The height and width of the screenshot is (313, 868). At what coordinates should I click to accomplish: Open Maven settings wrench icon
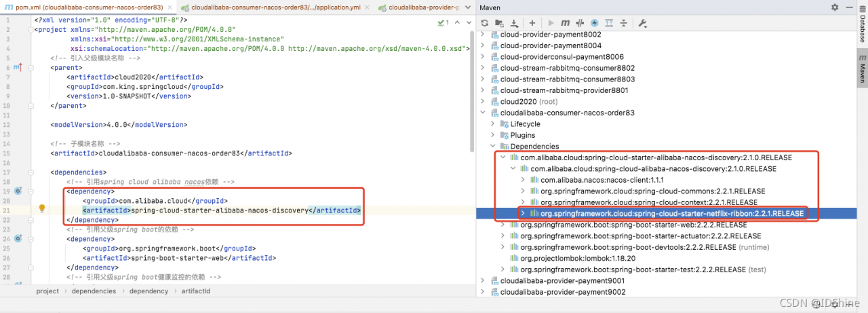(642, 23)
